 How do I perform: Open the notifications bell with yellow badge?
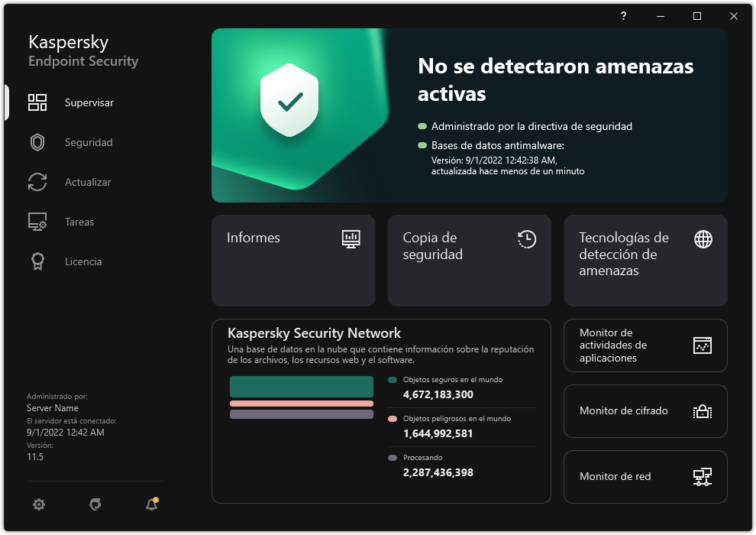click(x=151, y=504)
